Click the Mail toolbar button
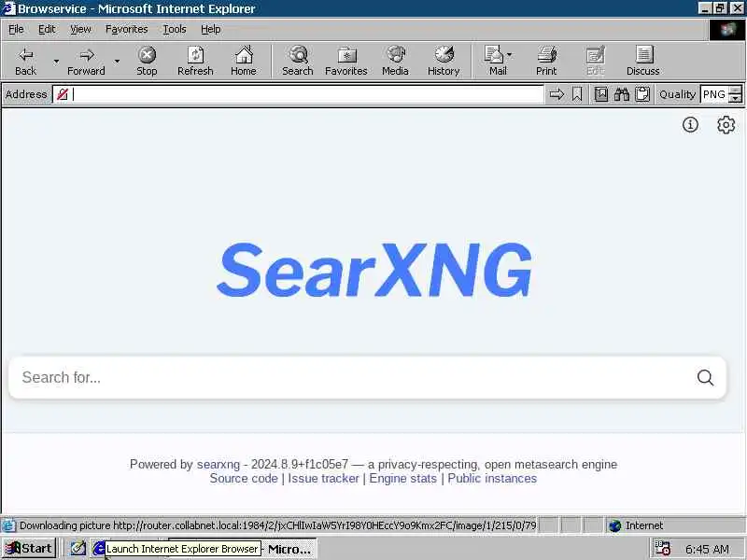Screen dimensions: 747x560 tap(496, 61)
